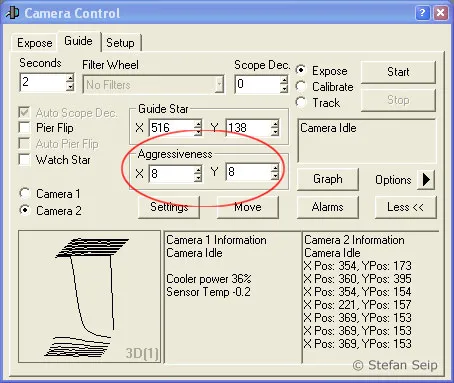Click the 3D(1) profile preview
This screenshot has height=383, width=454.
click(x=89, y=296)
